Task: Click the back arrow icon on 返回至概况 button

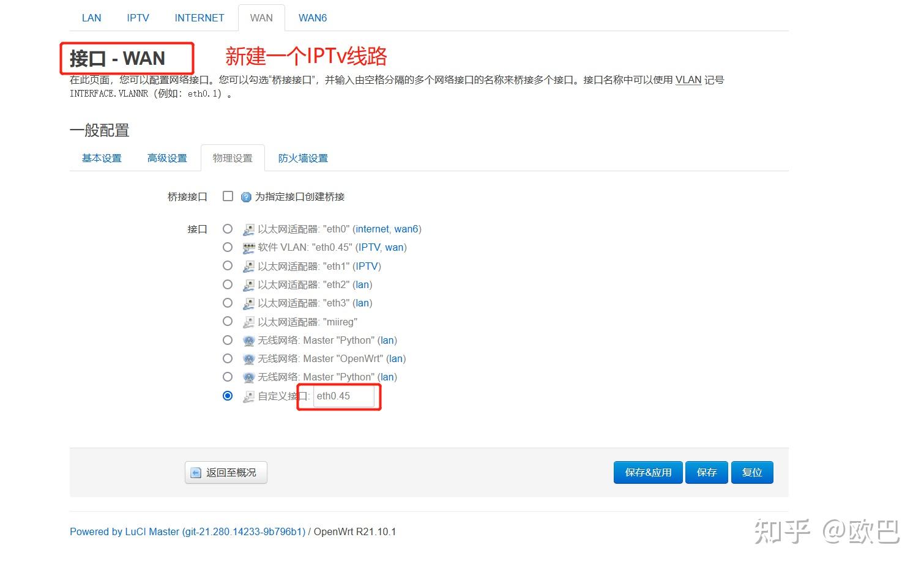Action: pyautogui.click(x=195, y=472)
